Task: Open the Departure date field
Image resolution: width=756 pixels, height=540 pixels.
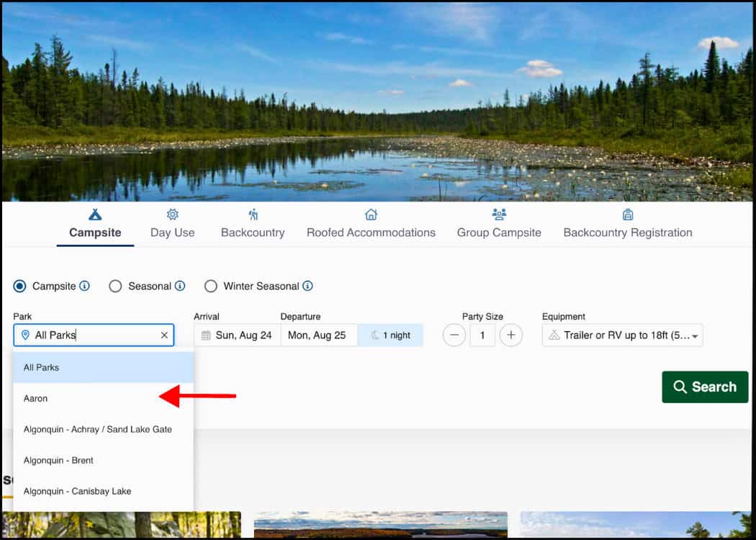Action: point(319,335)
